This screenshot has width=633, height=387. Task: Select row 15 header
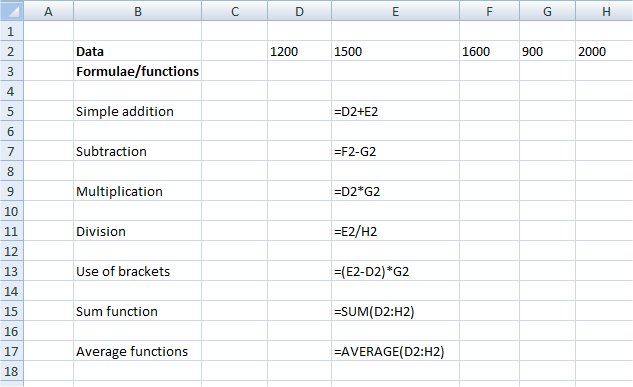coord(12,311)
